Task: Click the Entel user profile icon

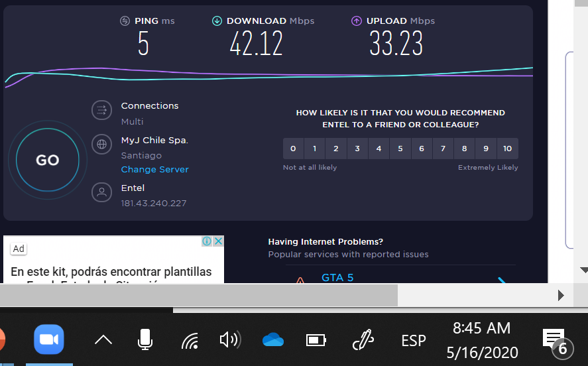Action: pos(101,192)
